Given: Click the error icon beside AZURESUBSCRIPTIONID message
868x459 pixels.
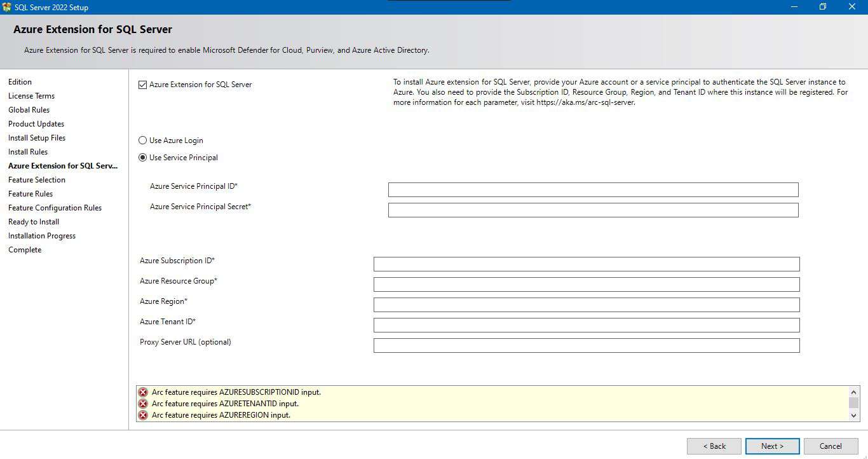Looking at the screenshot, I should click(x=143, y=392).
